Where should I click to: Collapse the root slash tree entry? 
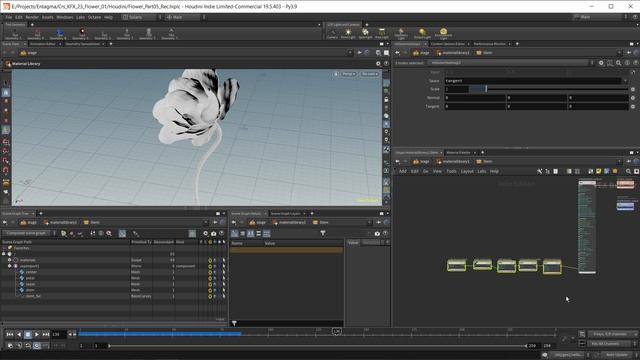click(4, 254)
